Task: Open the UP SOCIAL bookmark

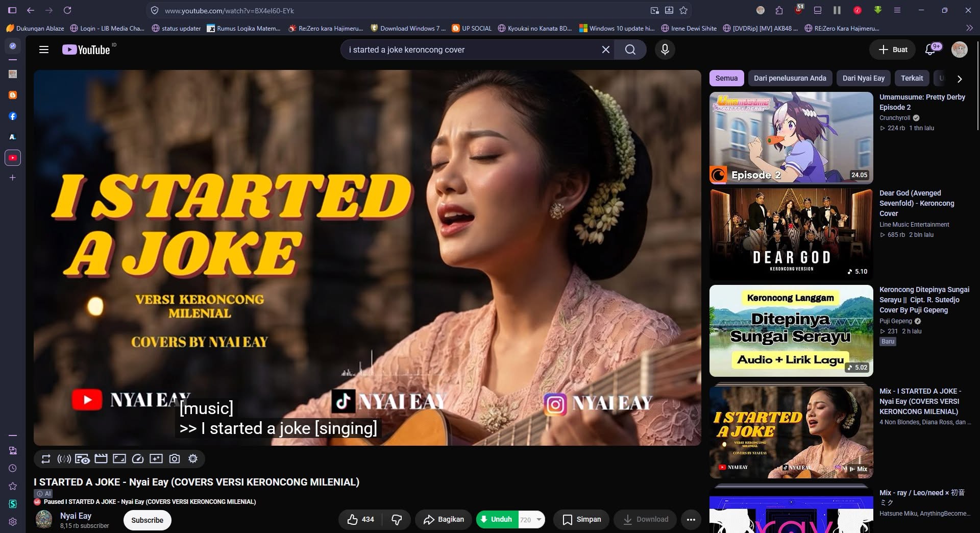Action: [x=472, y=29]
